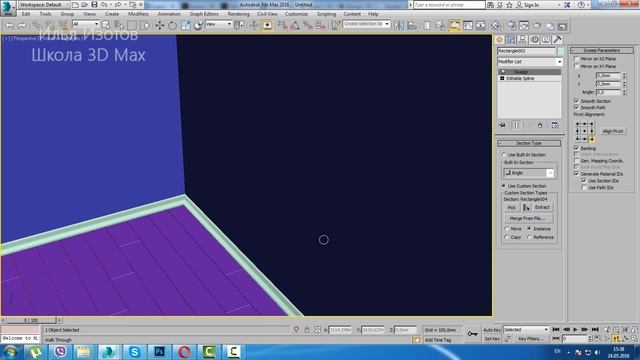Open the Render Setup icon

point(511,25)
